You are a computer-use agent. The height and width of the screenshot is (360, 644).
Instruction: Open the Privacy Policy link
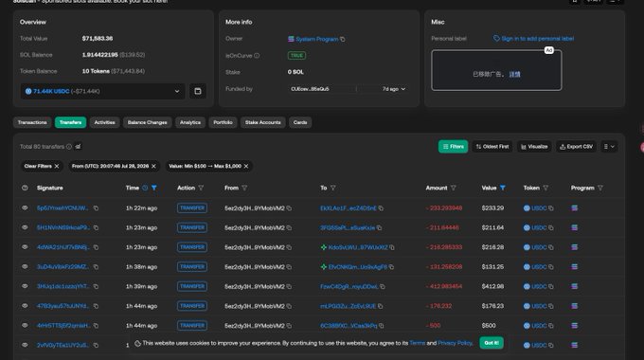pyautogui.click(x=456, y=343)
